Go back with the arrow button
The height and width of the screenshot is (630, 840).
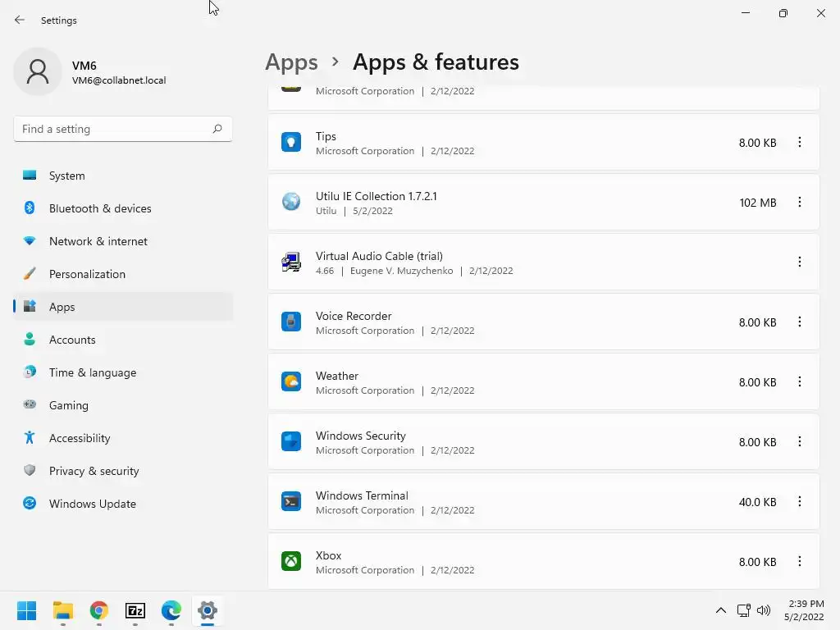(x=20, y=20)
